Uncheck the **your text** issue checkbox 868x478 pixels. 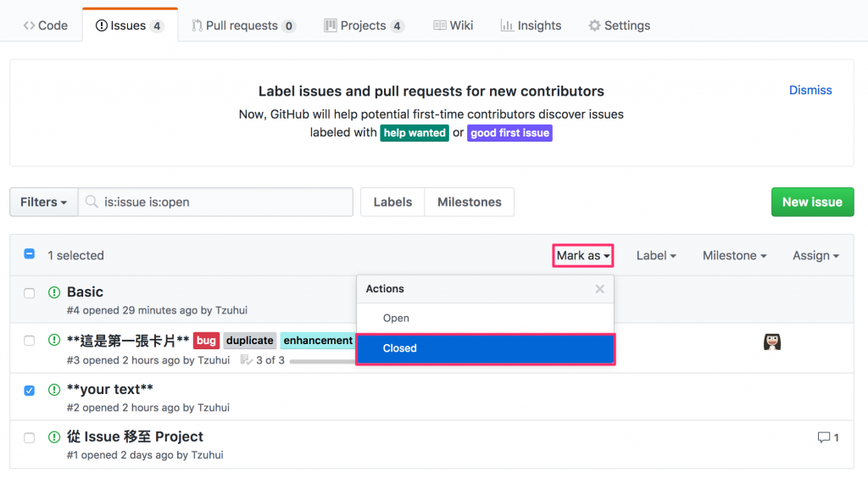(x=30, y=391)
